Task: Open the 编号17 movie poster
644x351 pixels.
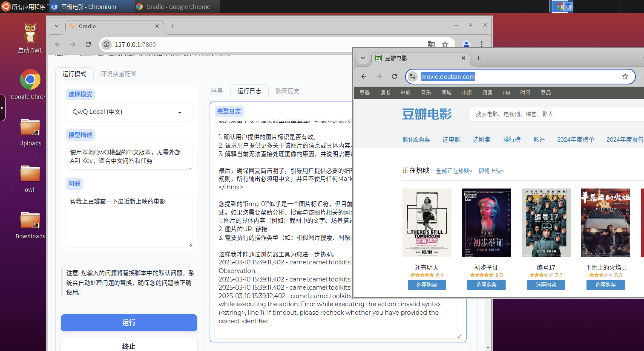Action: point(546,223)
